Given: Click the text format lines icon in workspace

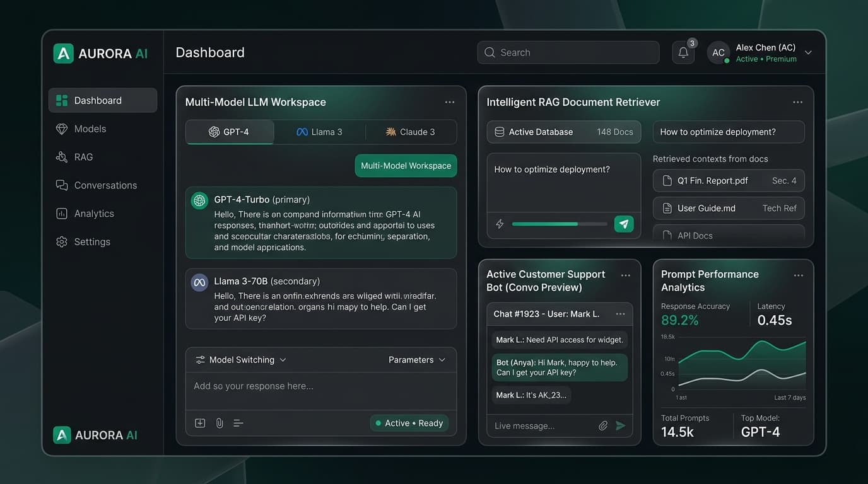Looking at the screenshot, I should pos(238,423).
